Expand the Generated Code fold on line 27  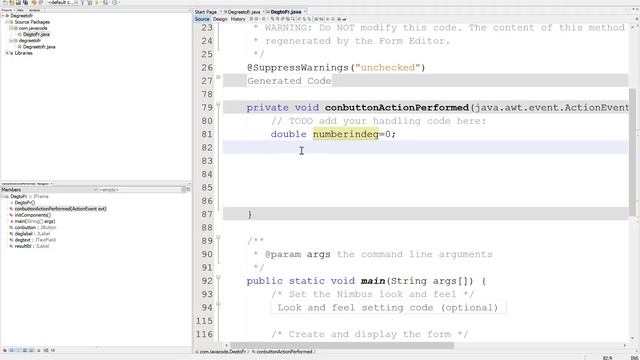[x=218, y=77]
